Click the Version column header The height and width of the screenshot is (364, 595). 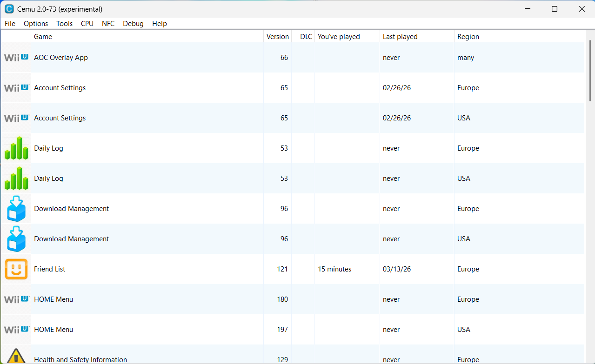(x=277, y=37)
